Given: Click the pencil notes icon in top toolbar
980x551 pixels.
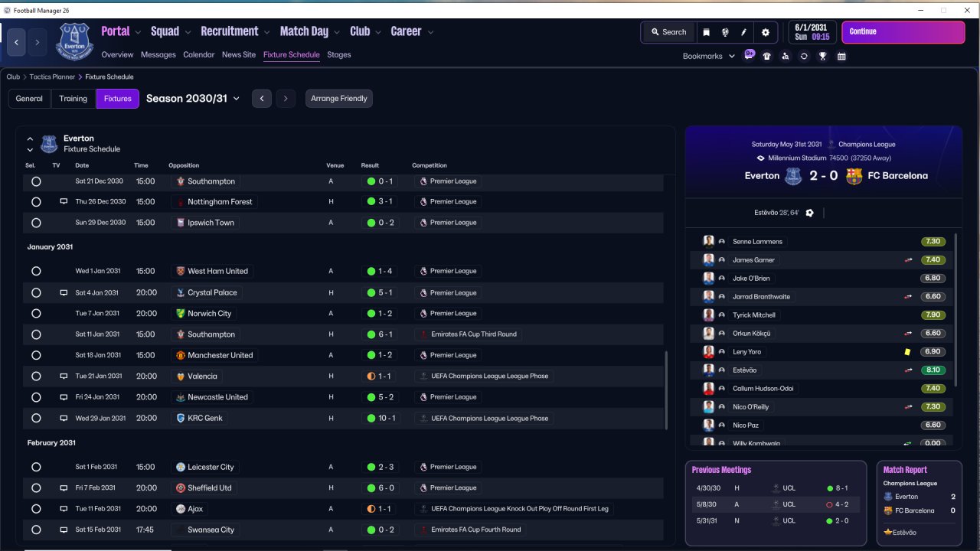Looking at the screenshot, I should [x=743, y=32].
